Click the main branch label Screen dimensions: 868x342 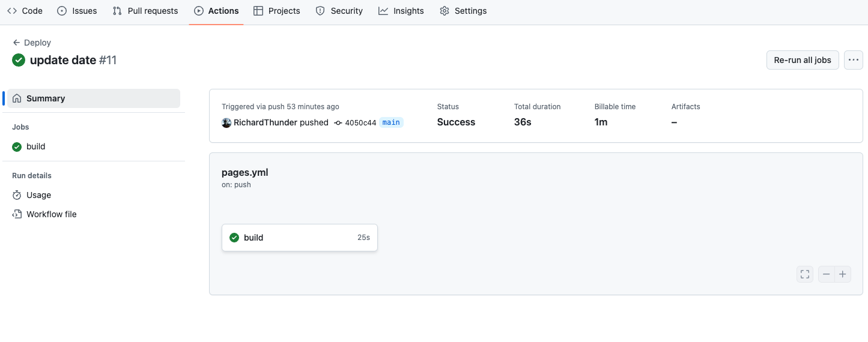[x=391, y=122]
